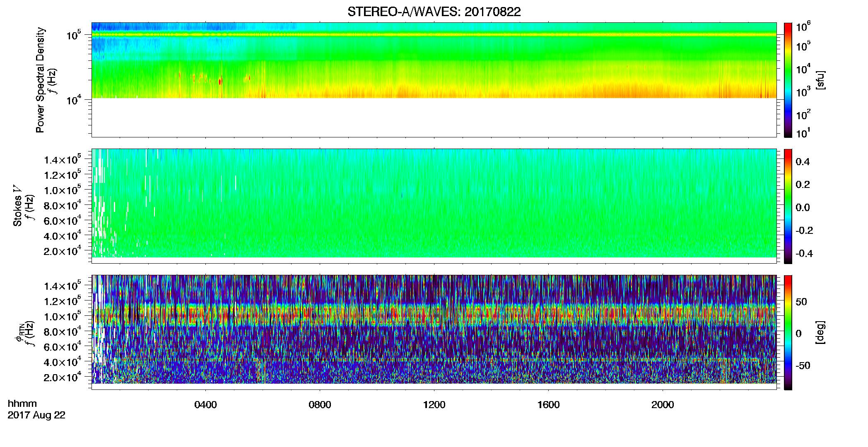The width and height of the screenshot is (868, 447).
Task: Click the 2017 Aug 22 date label
Action: point(36,415)
